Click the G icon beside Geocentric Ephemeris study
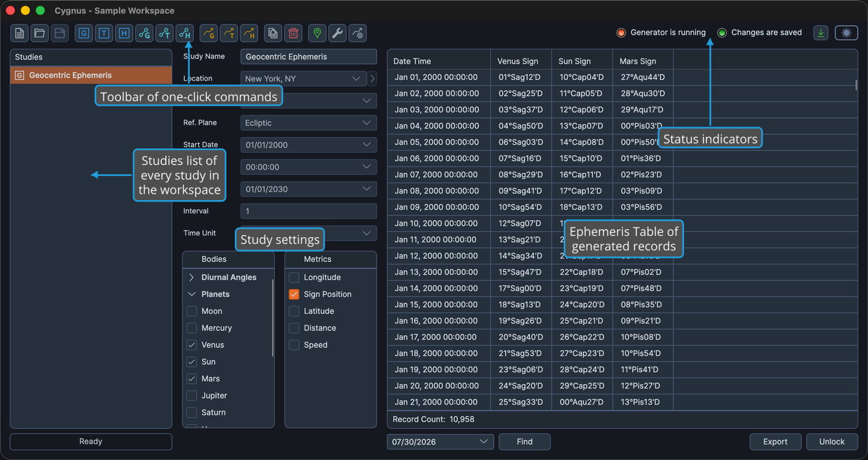 (x=20, y=75)
